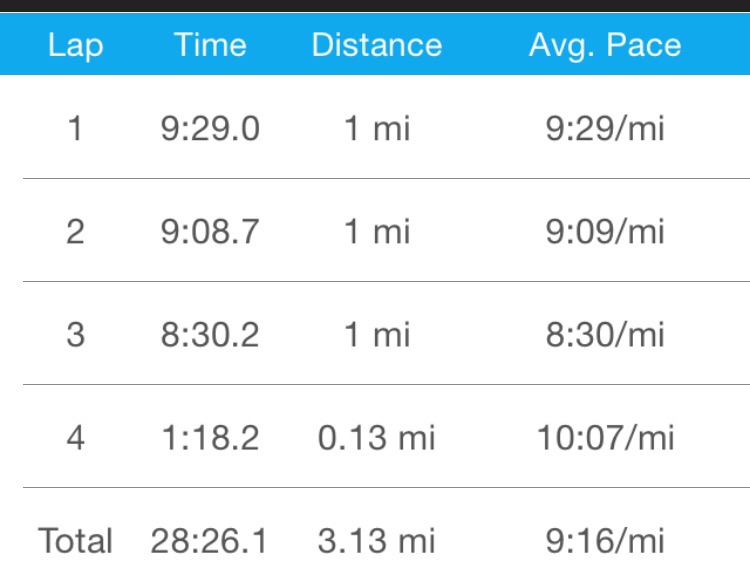Tap lap 1 time 9:29.0
Image resolution: width=750 pixels, height=579 pixels.
click(210, 129)
